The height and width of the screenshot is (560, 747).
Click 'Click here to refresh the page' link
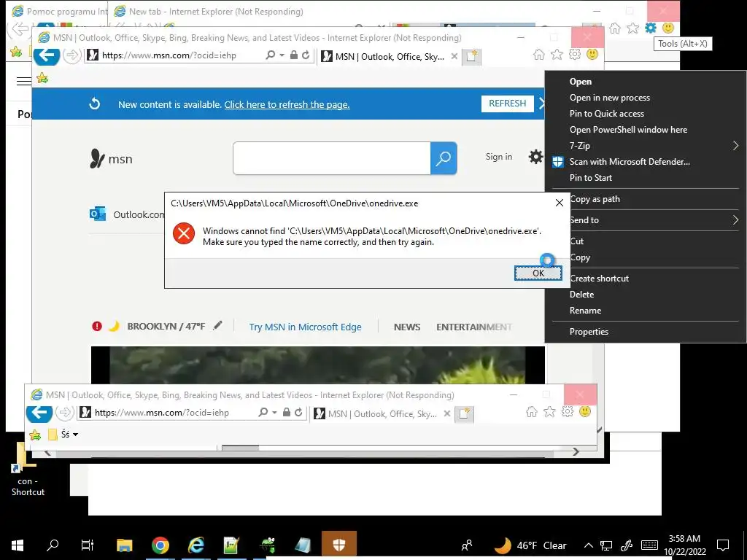[287, 105]
